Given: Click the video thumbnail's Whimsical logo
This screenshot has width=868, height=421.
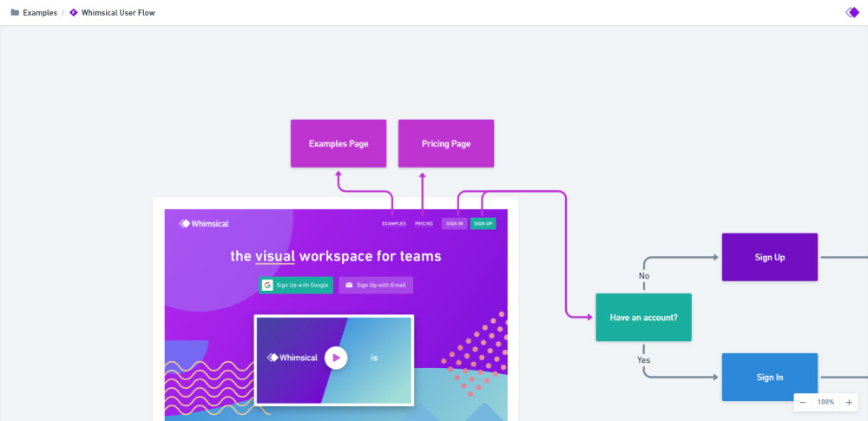Looking at the screenshot, I should [293, 358].
